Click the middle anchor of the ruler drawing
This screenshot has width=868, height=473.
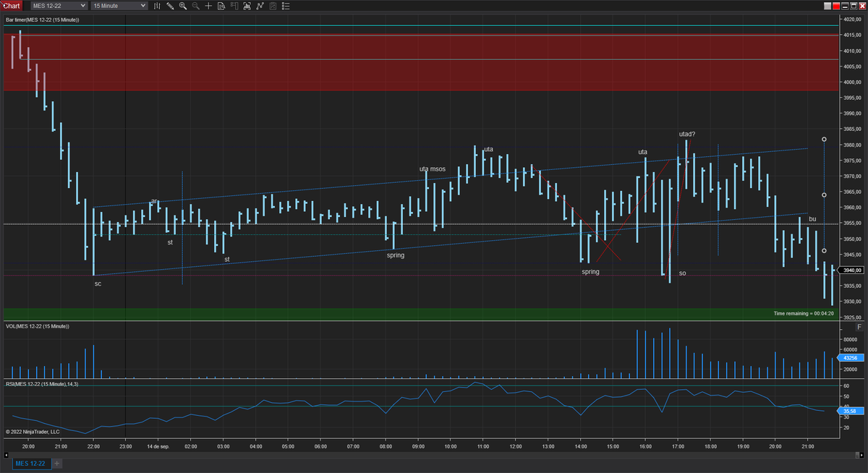coord(824,195)
